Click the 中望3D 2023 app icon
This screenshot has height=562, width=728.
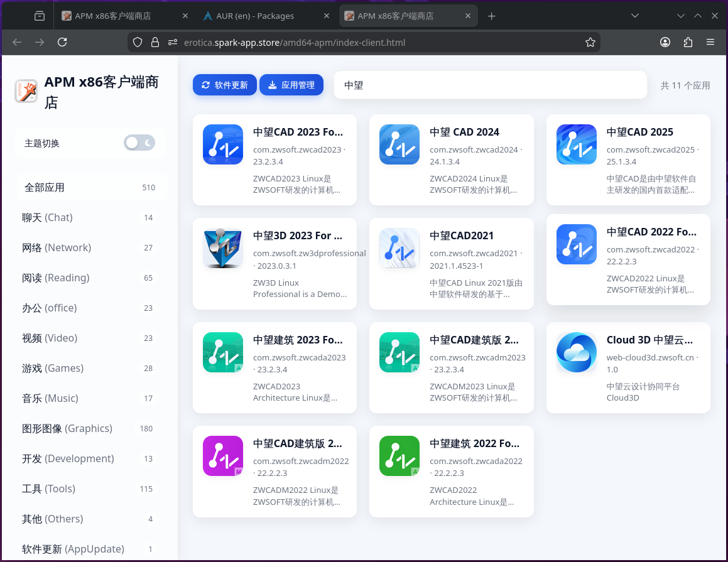click(x=223, y=248)
